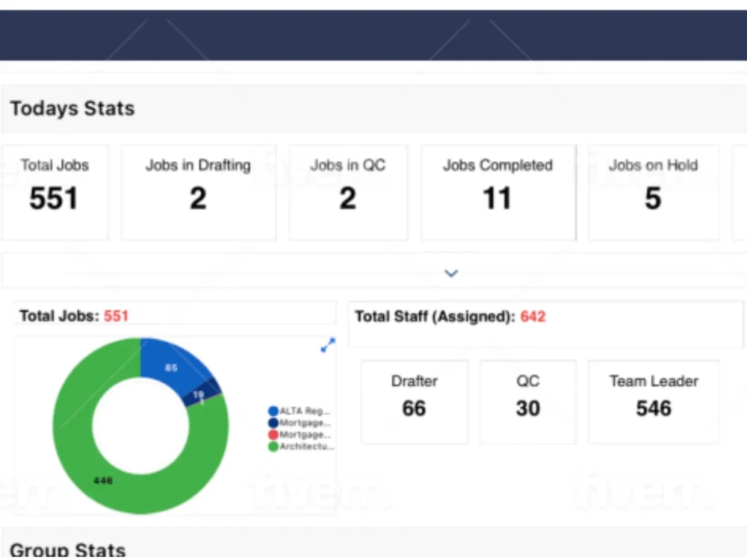Click the Jobs on Hold card
This screenshot has height=560, width=747.
click(653, 190)
